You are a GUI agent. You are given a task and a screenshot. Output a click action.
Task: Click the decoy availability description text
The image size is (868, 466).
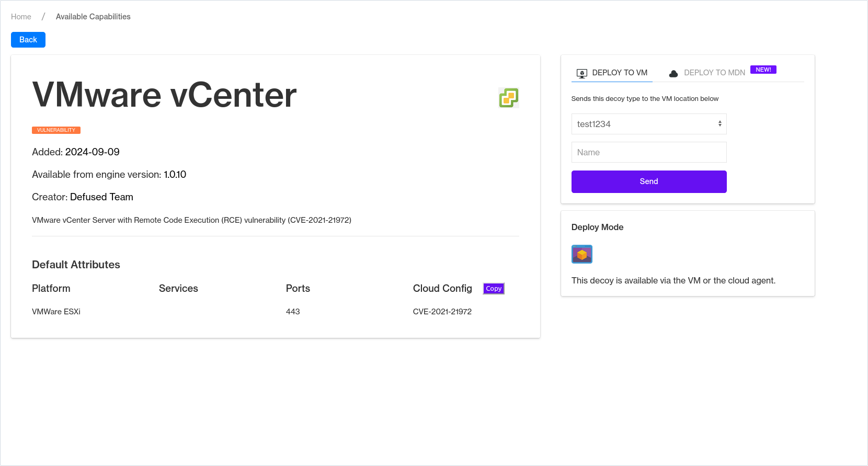point(673,281)
